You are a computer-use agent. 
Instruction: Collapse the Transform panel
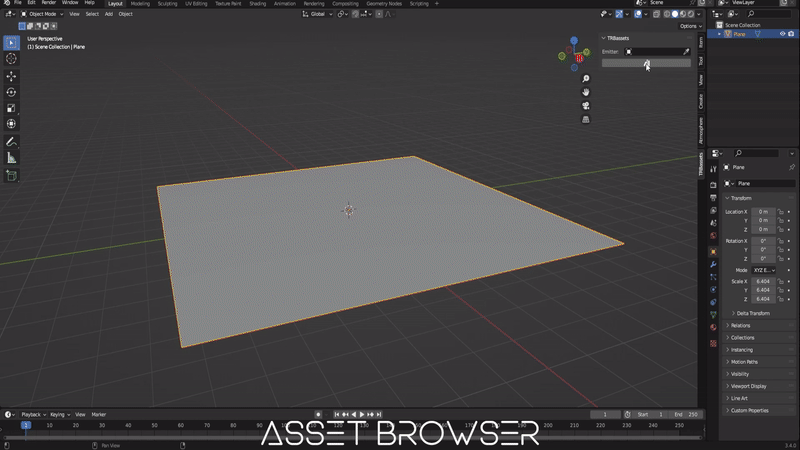pos(740,198)
